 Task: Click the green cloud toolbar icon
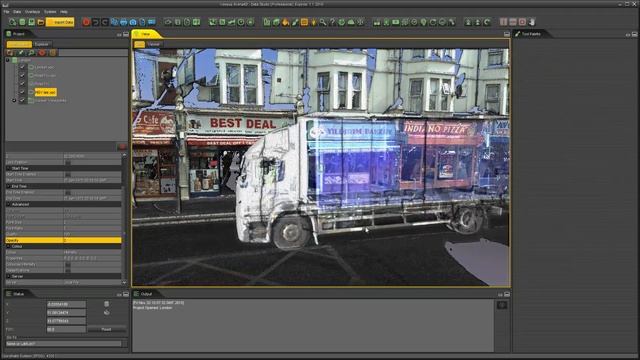coord(351,22)
